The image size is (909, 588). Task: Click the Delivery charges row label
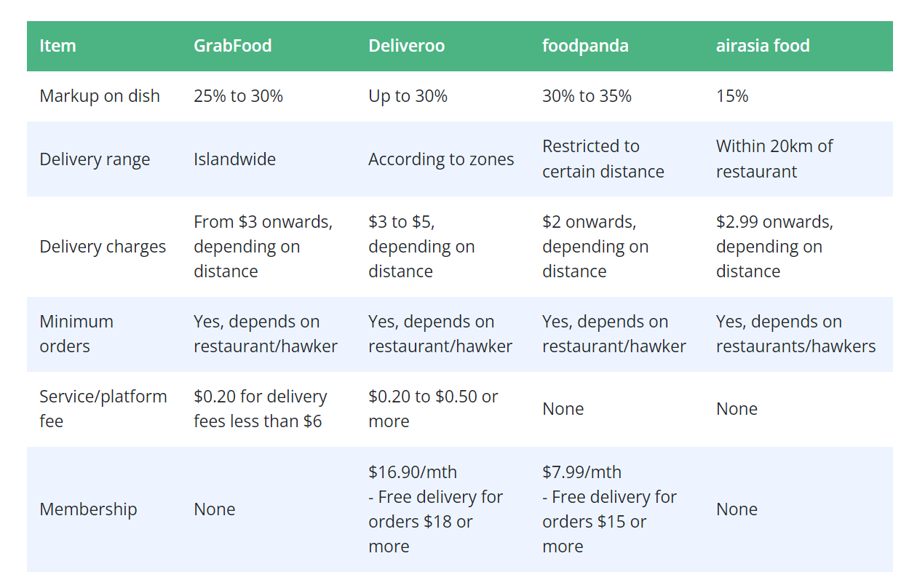[103, 247]
